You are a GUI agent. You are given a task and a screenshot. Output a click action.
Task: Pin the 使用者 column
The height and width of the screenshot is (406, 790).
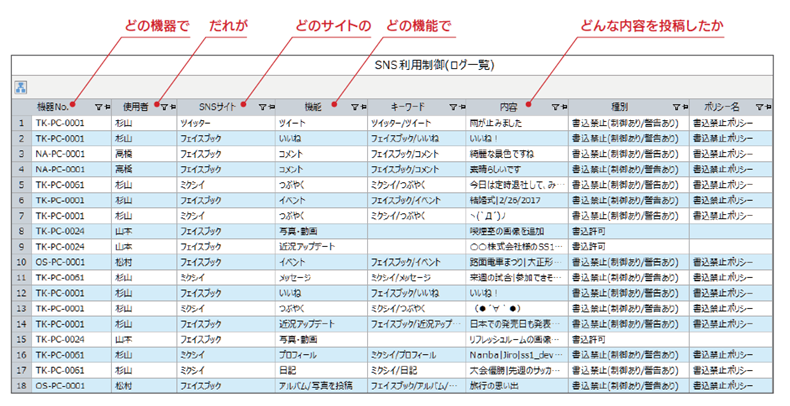point(172,107)
